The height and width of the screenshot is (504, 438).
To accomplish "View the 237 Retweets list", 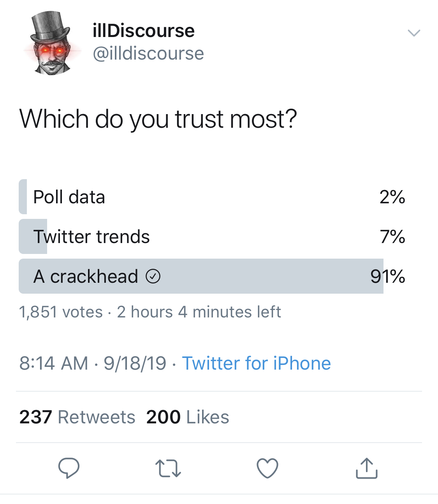I will click(77, 417).
